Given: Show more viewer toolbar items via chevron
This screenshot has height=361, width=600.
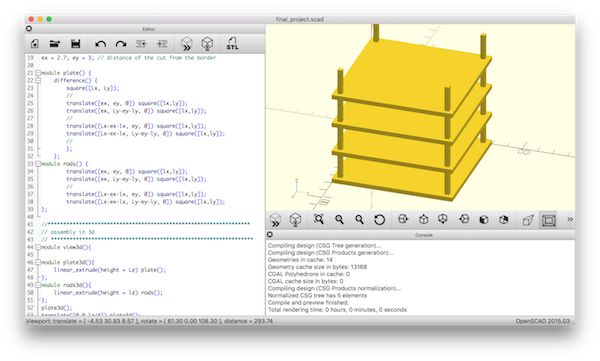Looking at the screenshot, I should [x=570, y=219].
